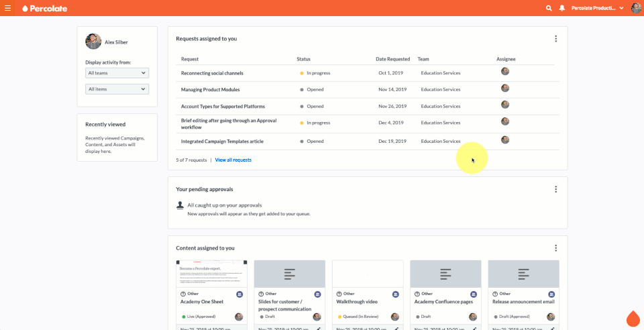Click assignee avatar on Slides for customer card
Screen dimensions: 644x330
pyautogui.click(x=317, y=317)
